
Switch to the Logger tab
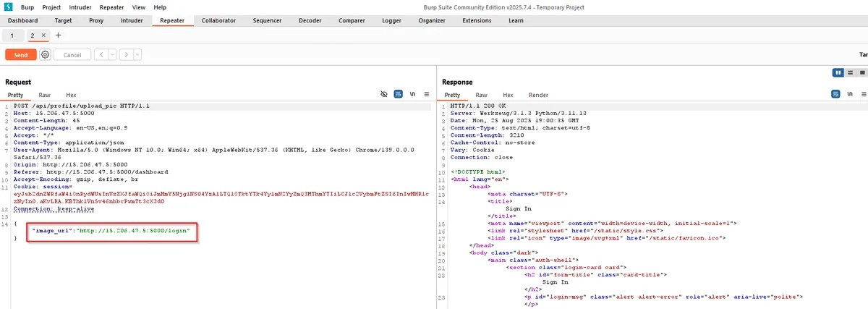391,21
